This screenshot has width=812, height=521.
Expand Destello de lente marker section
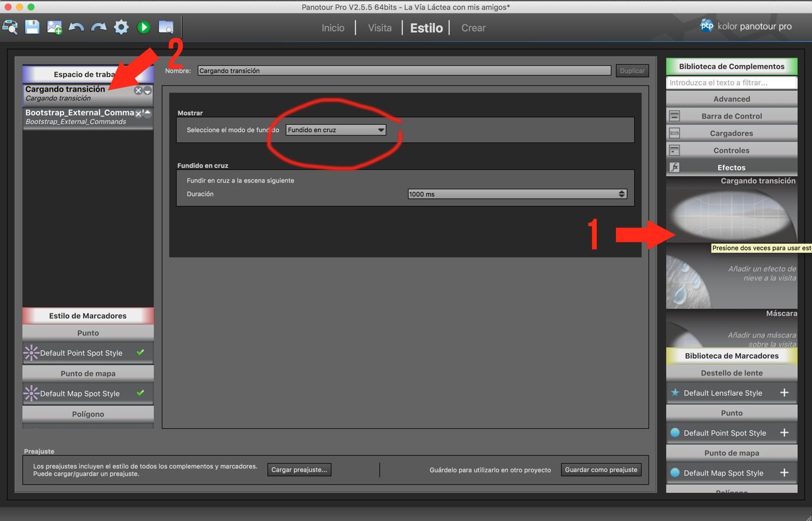(731, 373)
